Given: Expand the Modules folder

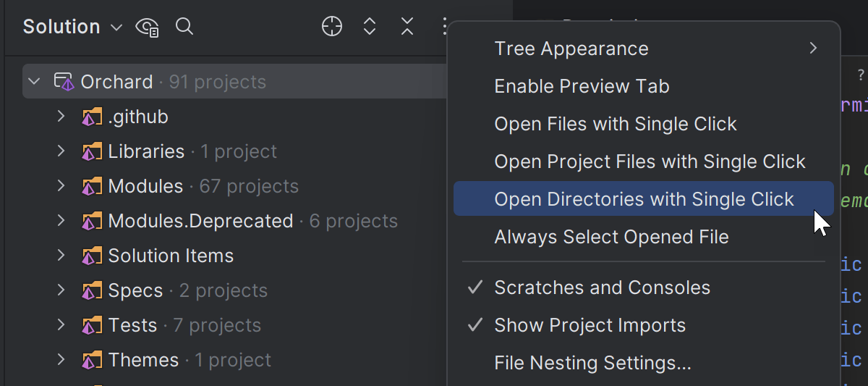Looking at the screenshot, I should [61, 186].
